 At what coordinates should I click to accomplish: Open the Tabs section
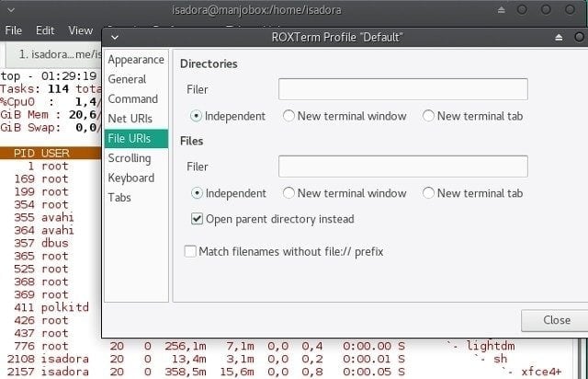pyautogui.click(x=136, y=198)
